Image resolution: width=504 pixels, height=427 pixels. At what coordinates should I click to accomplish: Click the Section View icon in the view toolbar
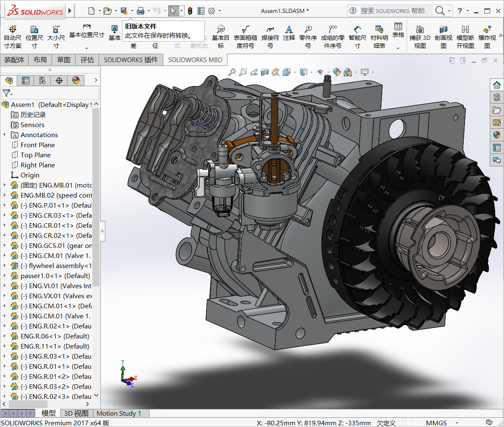[265, 72]
